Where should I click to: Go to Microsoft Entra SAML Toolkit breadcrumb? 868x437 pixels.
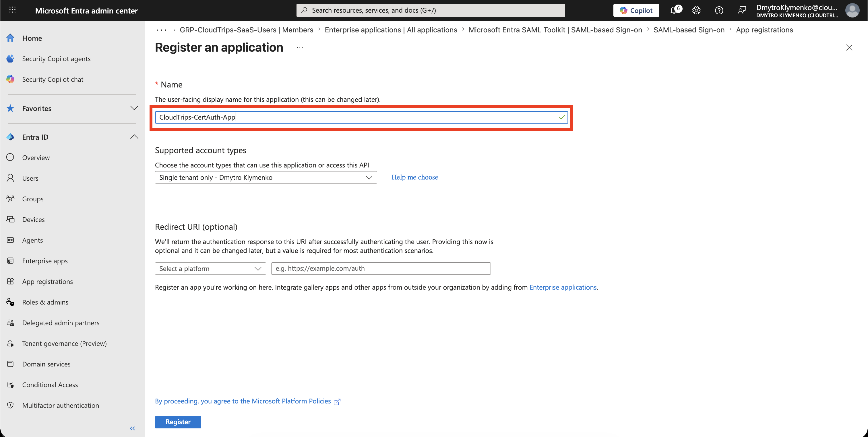(555, 30)
